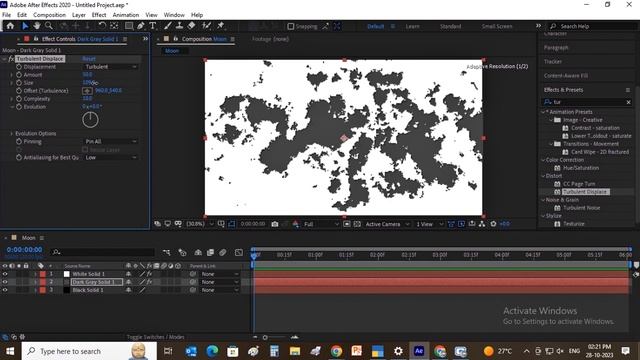Open the 1 View layout dropdown
640x360 pixels.
(x=429, y=224)
